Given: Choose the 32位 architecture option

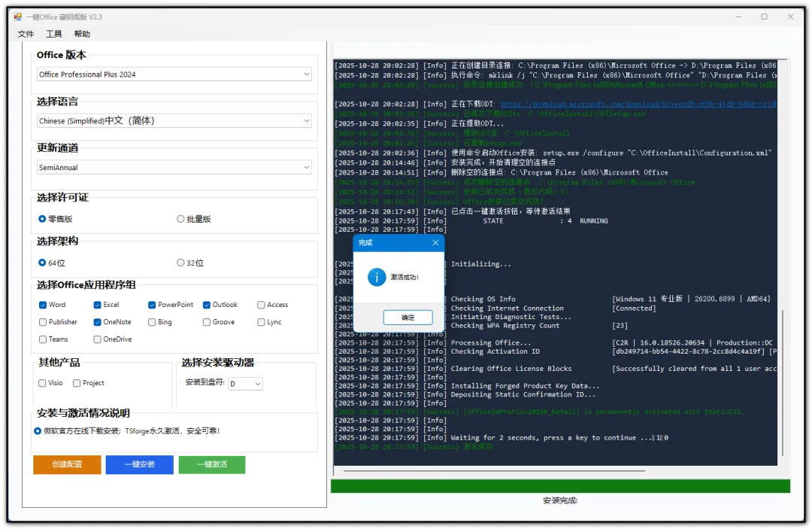Looking at the screenshot, I should click(180, 263).
